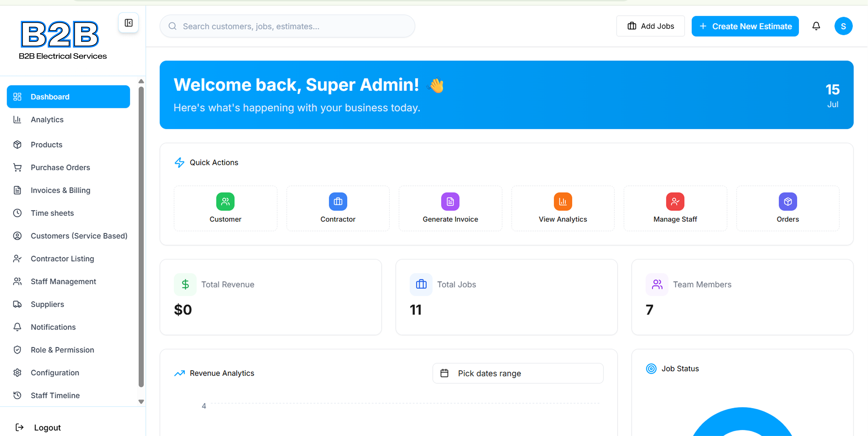The height and width of the screenshot is (436, 868).
Task: Select the Generate Invoice quick action card
Action: 450,208
